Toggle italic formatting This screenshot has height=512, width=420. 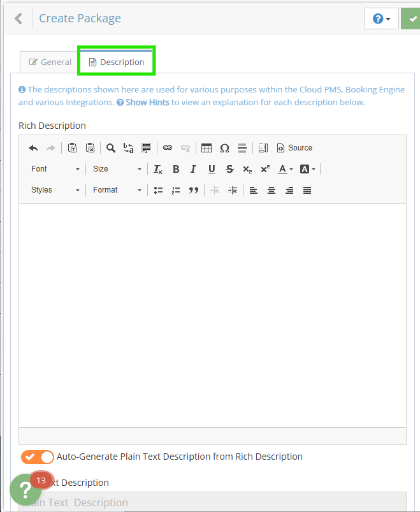point(194,169)
